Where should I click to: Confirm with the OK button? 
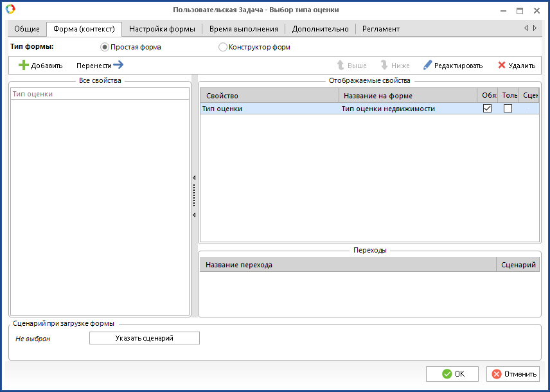(452, 374)
